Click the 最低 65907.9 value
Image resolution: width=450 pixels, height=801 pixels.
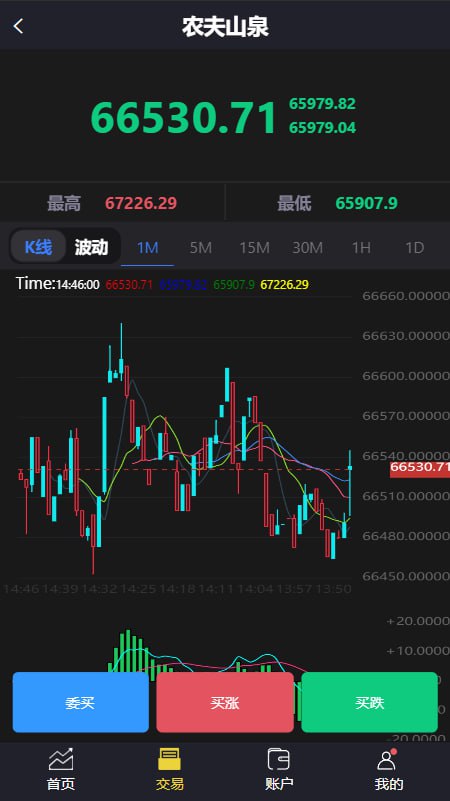(x=366, y=203)
